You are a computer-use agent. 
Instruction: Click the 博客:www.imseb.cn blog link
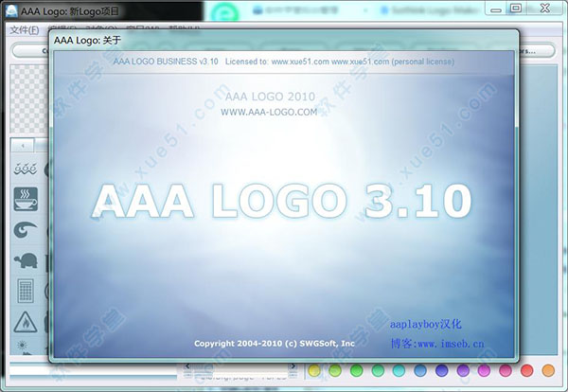(x=437, y=343)
